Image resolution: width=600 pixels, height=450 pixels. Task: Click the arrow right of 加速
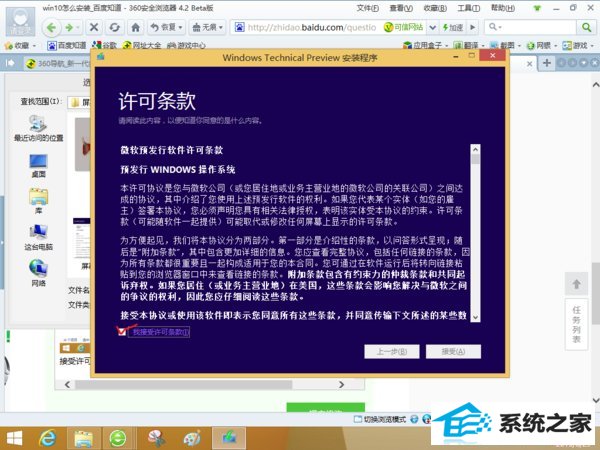[473, 27]
